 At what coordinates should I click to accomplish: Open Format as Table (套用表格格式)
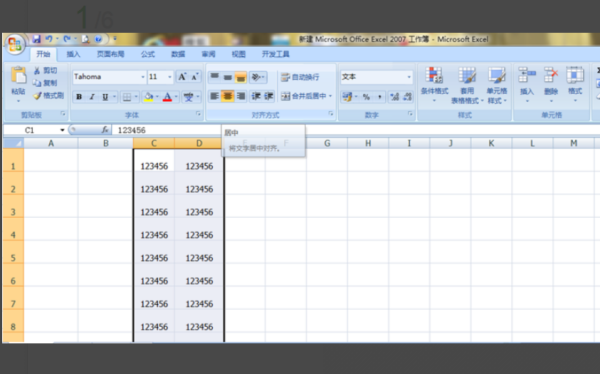pyautogui.click(x=467, y=85)
